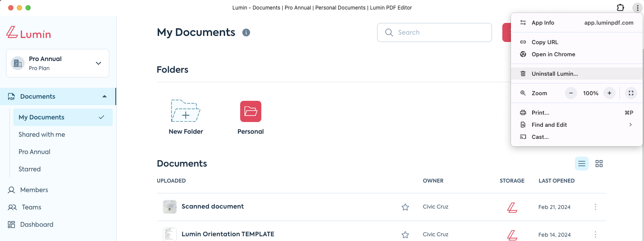Image resolution: width=644 pixels, height=241 pixels.
Task: Open the Scanned document title
Action: (x=213, y=206)
